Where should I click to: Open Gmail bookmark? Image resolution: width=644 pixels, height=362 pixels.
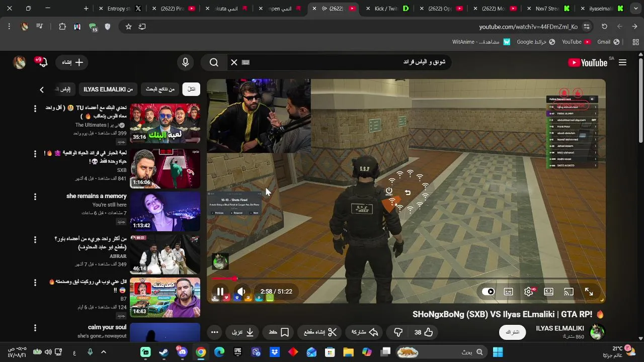608,42
